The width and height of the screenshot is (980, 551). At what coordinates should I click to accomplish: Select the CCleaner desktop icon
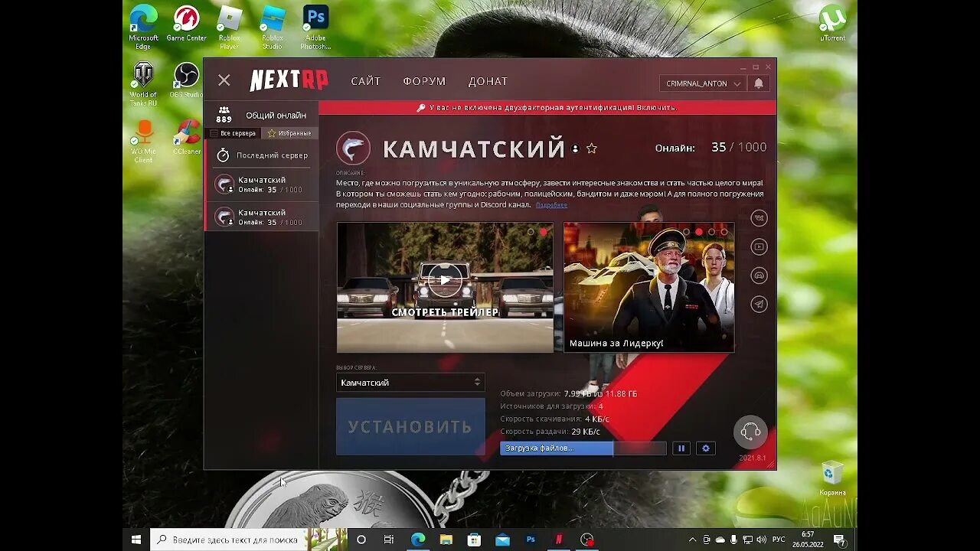[x=186, y=138]
